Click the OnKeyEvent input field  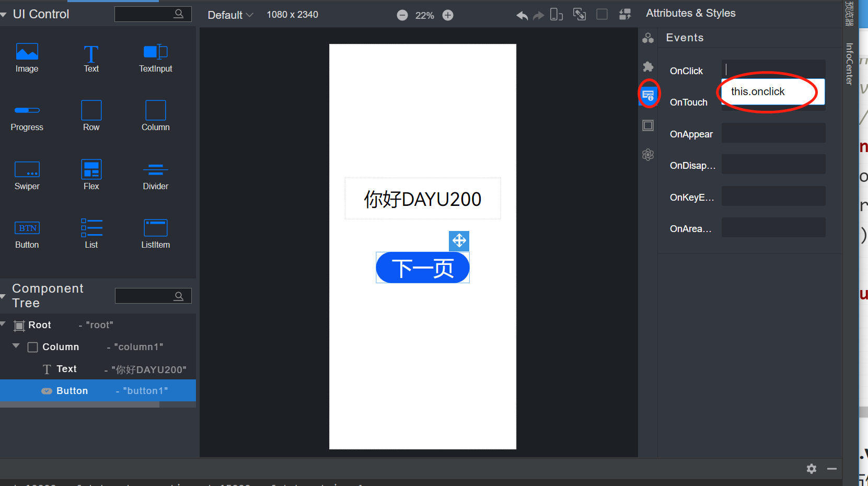pos(773,196)
